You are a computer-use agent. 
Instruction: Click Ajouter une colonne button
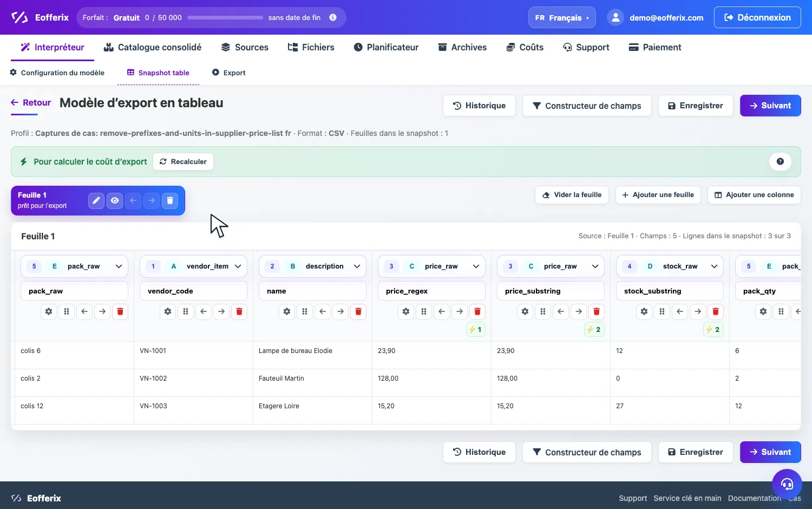click(754, 195)
